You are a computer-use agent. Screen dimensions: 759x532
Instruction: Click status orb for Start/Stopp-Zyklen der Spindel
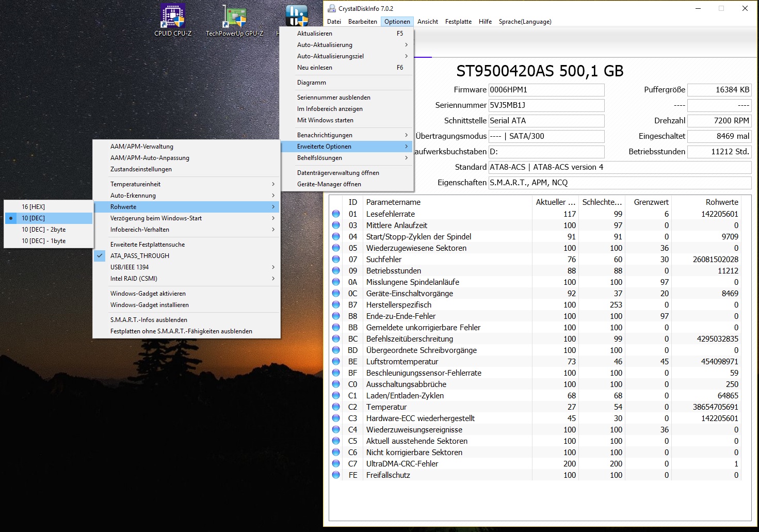336,236
